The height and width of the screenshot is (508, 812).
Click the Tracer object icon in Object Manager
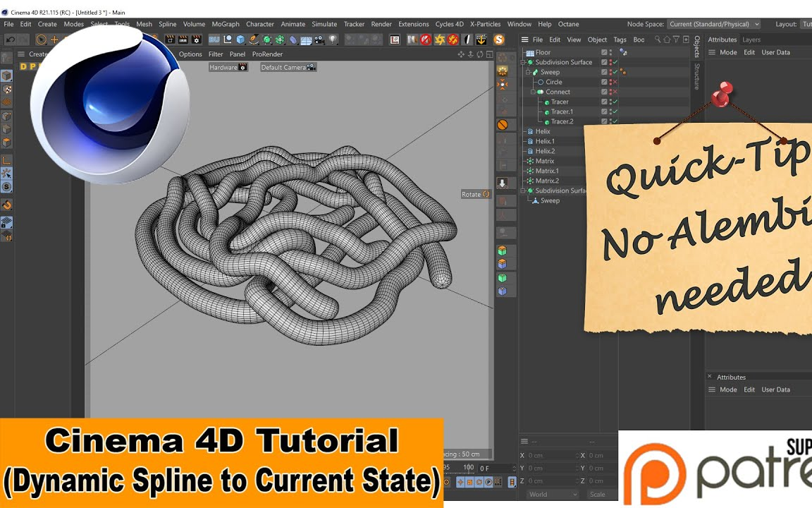pyautogui.click(x=547, y=102)
